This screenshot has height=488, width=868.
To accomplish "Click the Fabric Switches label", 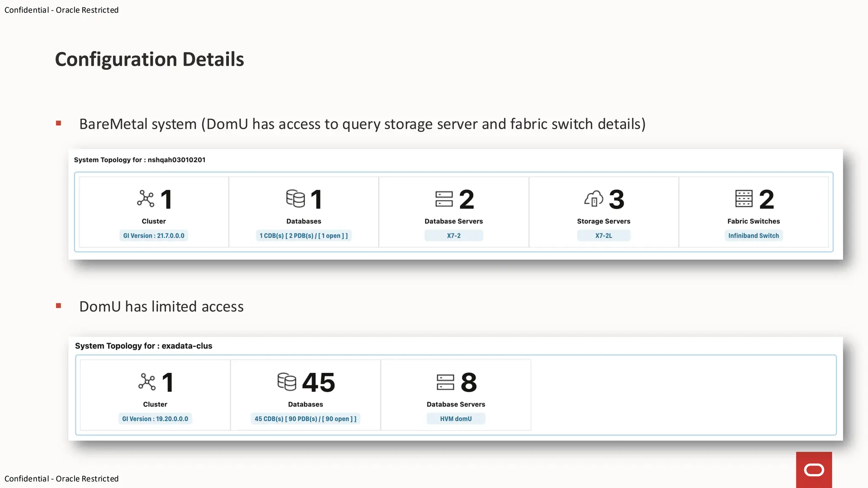I will (x=754, y=221).
